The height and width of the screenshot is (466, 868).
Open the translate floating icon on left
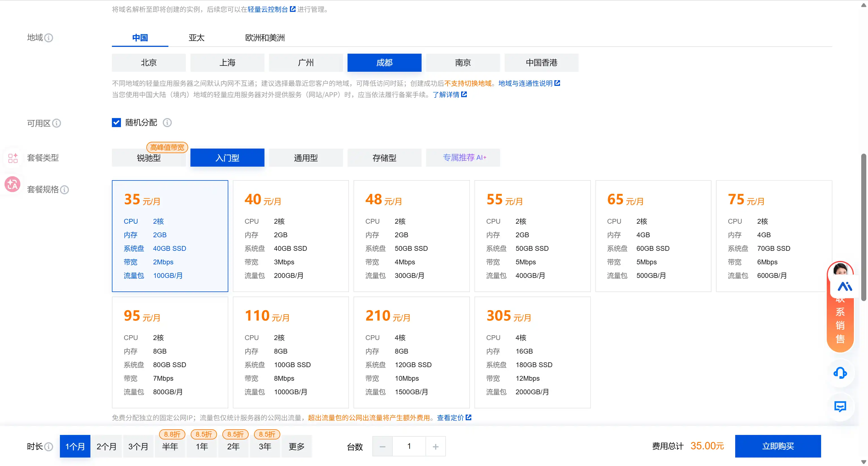point(12,184)
